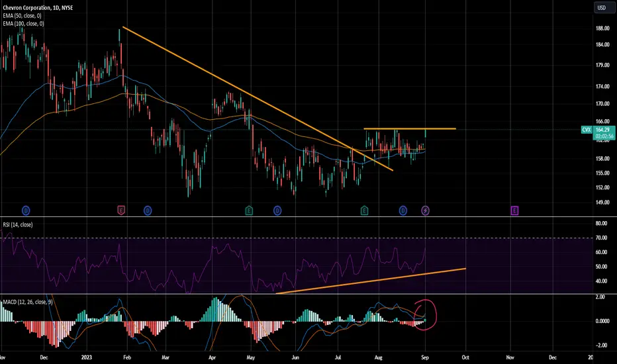Open the green earnings marker in late July

364,210
